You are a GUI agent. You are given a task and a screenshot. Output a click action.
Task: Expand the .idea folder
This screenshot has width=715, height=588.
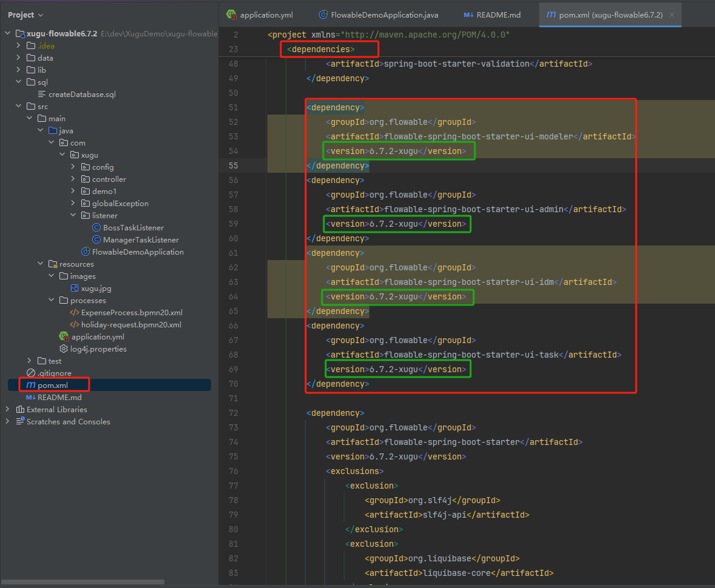pyautogui.click(x=18, y=45)
